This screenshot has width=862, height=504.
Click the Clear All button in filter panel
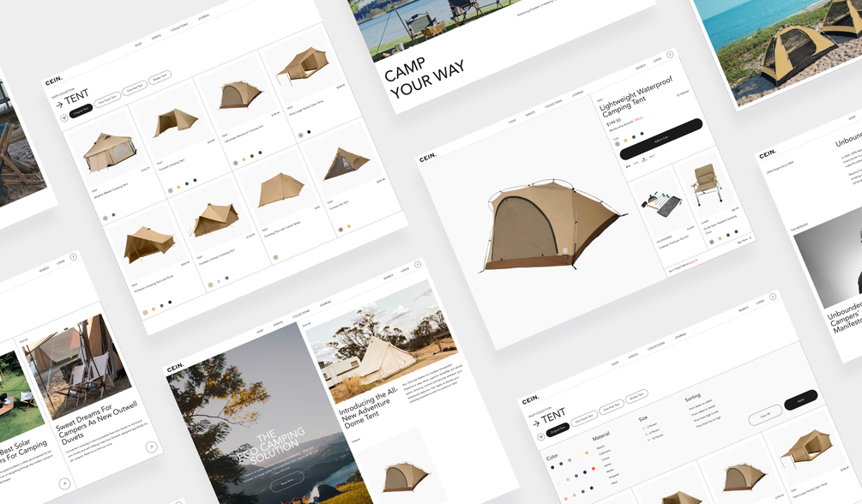point(765,415)
